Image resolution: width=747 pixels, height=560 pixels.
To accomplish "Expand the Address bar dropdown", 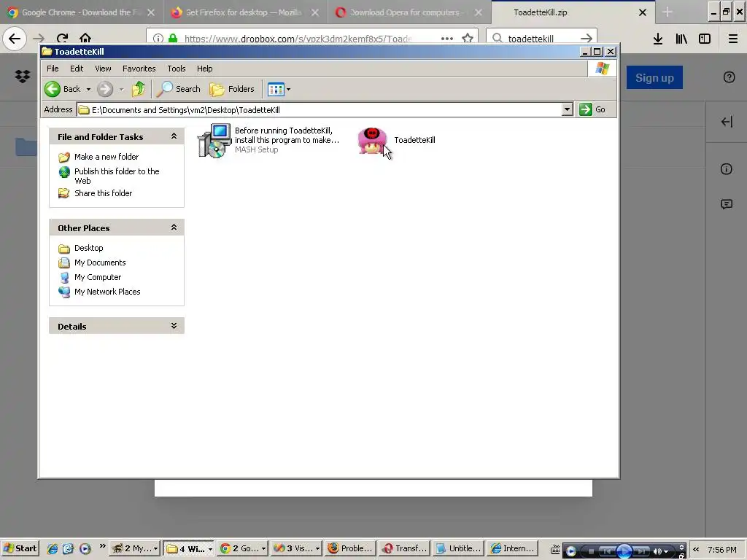I will point(567,109).
